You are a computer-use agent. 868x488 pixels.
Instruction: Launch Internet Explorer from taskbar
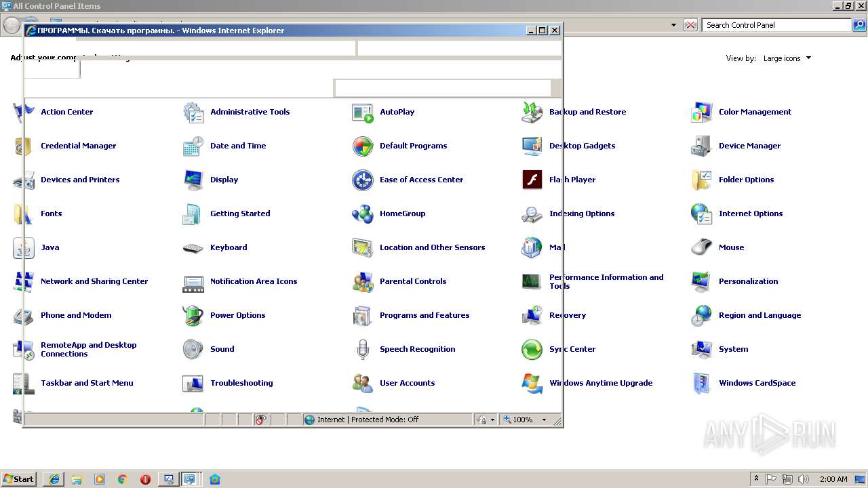coord(54,479)
